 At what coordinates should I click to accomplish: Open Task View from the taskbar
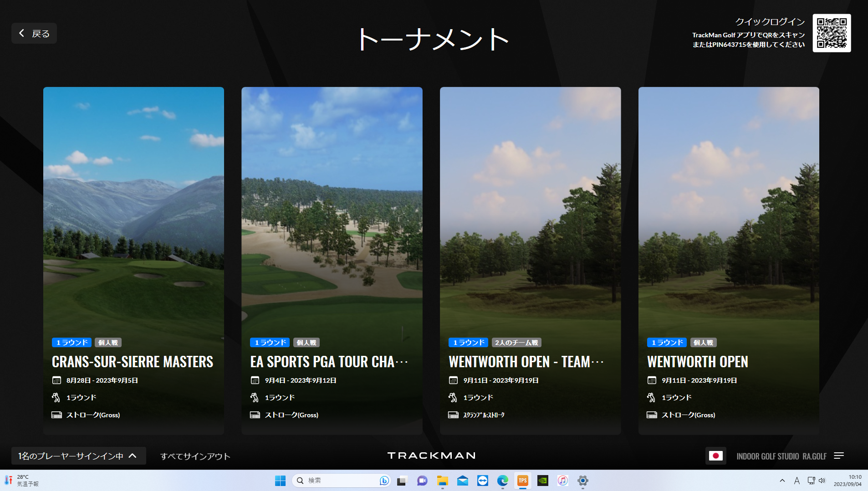(x=402, y=481)
